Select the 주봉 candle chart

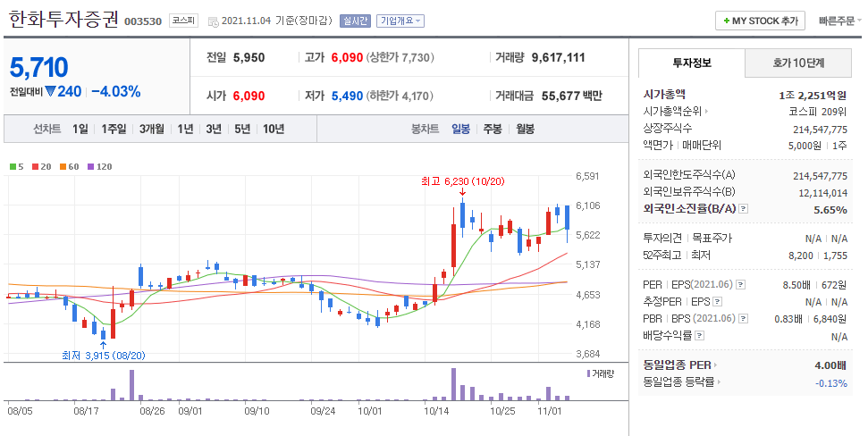(493, 129)
